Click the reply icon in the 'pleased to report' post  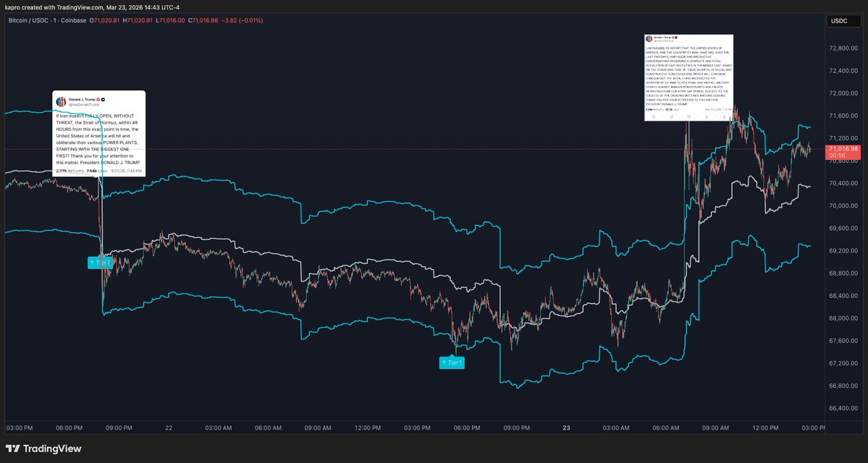pyautogui.click(x=654, y=116)
